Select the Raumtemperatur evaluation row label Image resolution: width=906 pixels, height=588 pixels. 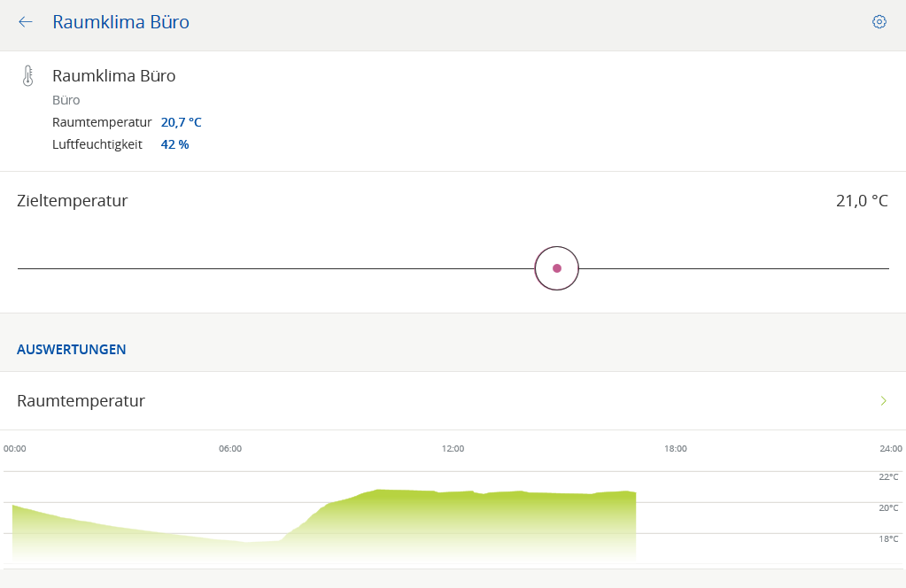[81, 401]
